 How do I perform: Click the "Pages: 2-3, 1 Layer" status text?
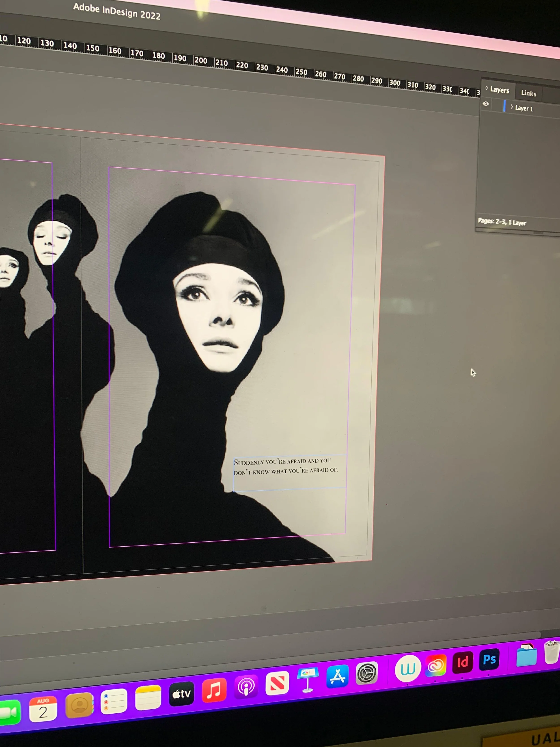[502, 222]
